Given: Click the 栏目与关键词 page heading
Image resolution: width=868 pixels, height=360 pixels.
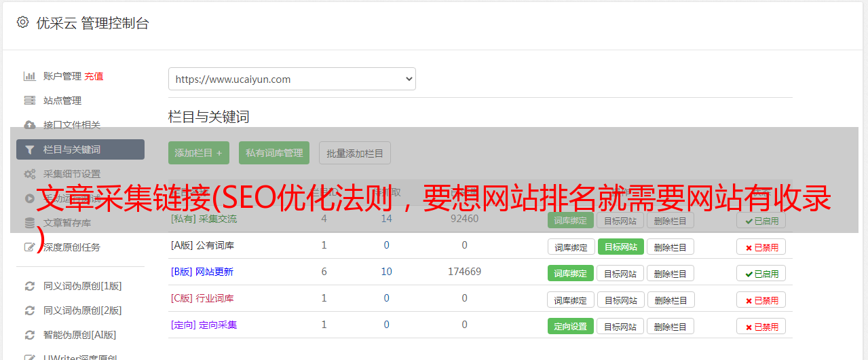Looking at the screenshot, I should (x=209, y=117).
